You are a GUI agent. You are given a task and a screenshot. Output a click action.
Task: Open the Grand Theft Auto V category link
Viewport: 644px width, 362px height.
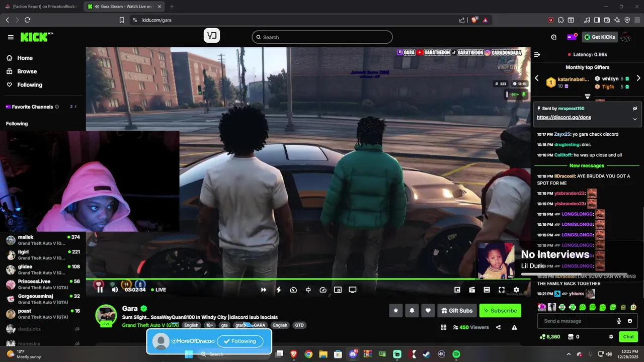coord(150,325)
